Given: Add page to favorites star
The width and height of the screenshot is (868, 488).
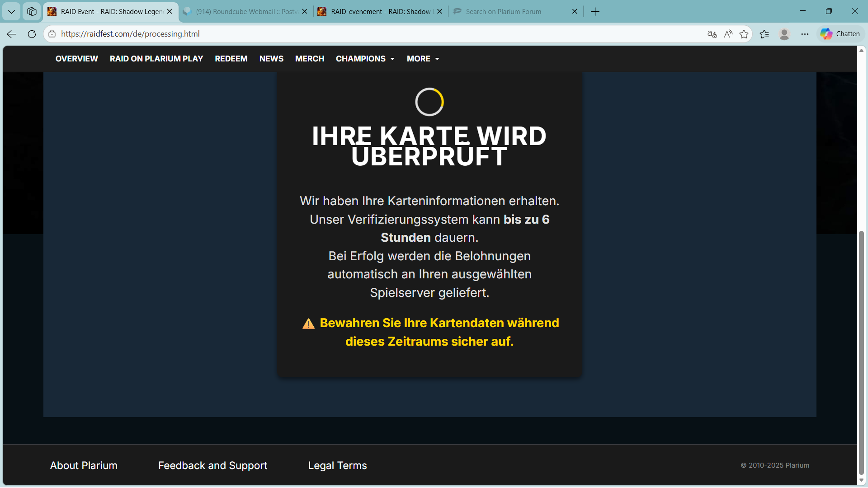Looking at the screenshot, I should (744, 34).
